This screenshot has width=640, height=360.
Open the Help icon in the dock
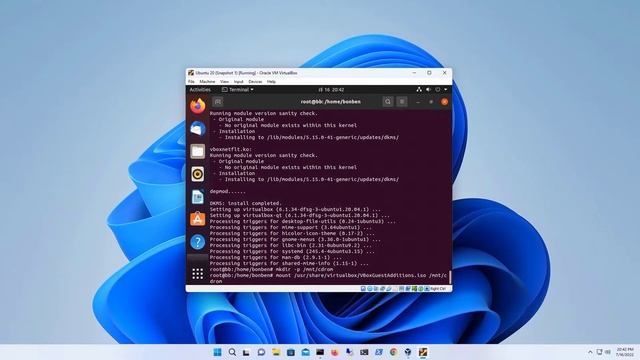point(198,242)
